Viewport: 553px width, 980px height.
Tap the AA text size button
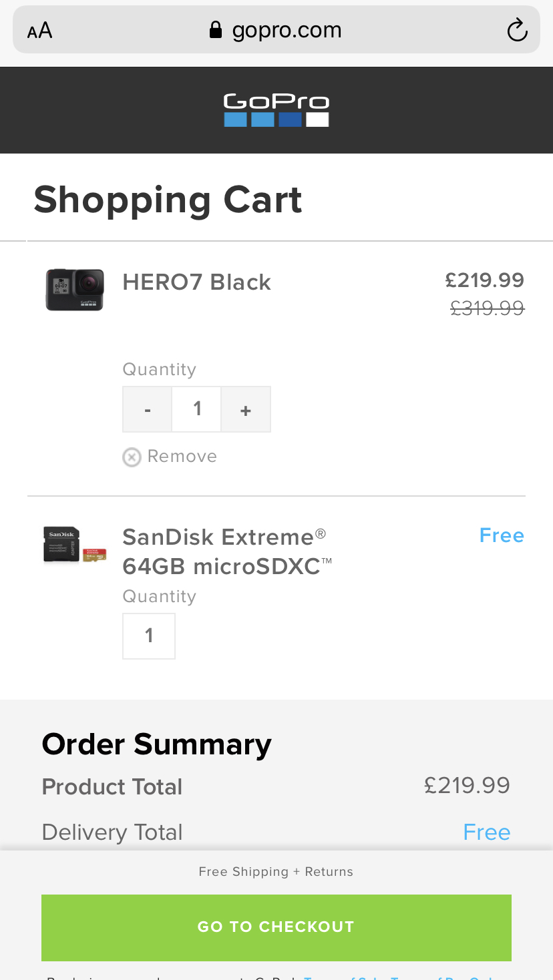click(x=39, y=30)
